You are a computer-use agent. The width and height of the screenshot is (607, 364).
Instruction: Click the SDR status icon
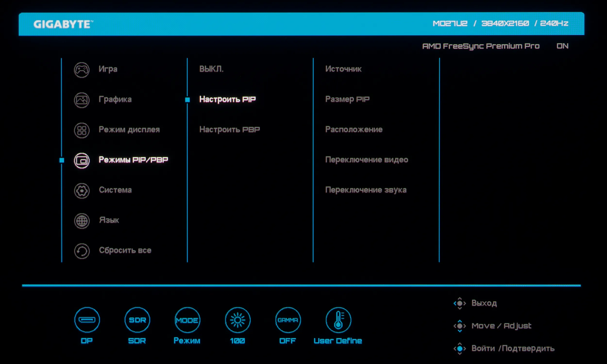(137, 320)
